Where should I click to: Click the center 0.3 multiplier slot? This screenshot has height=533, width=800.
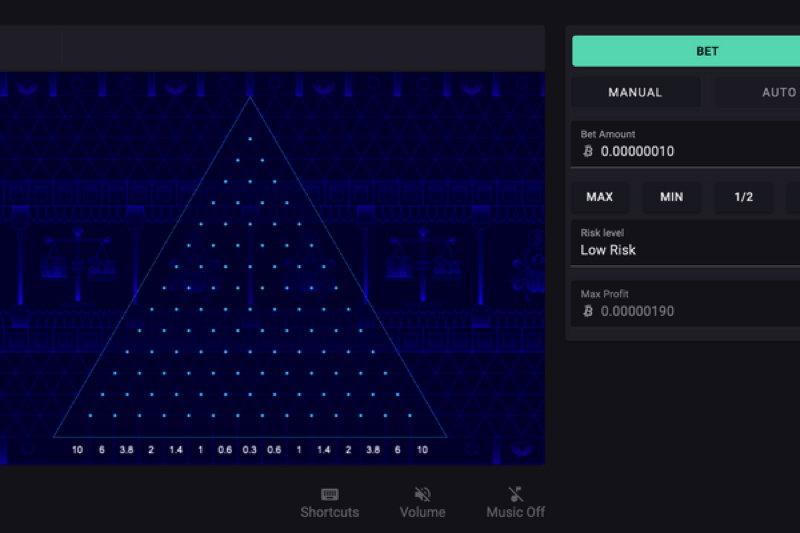click(x=249, y=450)
